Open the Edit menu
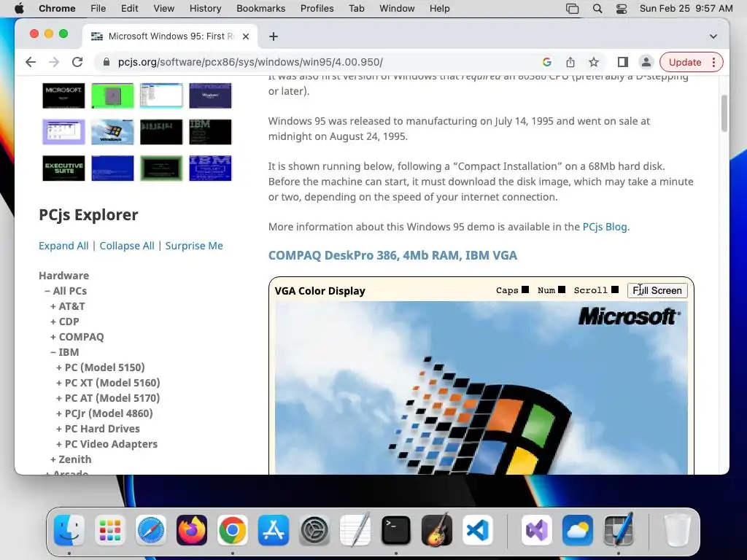 click(129, 8)
